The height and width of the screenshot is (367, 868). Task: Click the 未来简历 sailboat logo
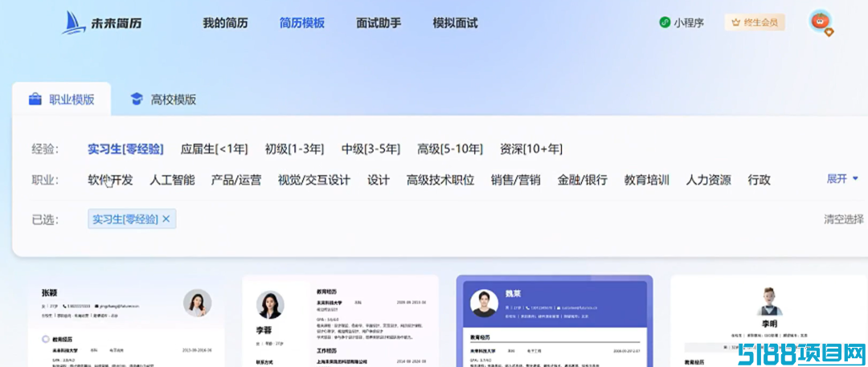point(102,22)
